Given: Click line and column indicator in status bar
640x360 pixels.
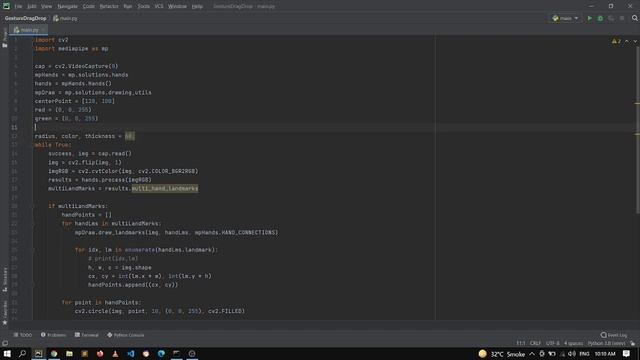Looking at the screenshot, I should (521, 343).
